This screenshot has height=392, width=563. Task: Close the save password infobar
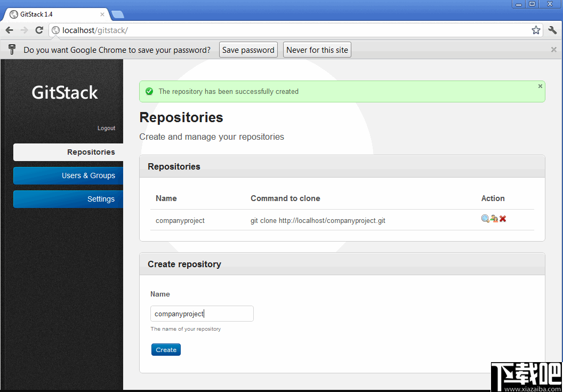[x=553, y=50]
